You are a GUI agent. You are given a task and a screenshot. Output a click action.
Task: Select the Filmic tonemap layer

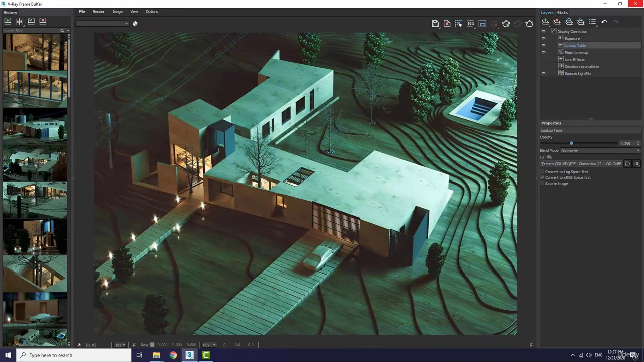[576, 52]
